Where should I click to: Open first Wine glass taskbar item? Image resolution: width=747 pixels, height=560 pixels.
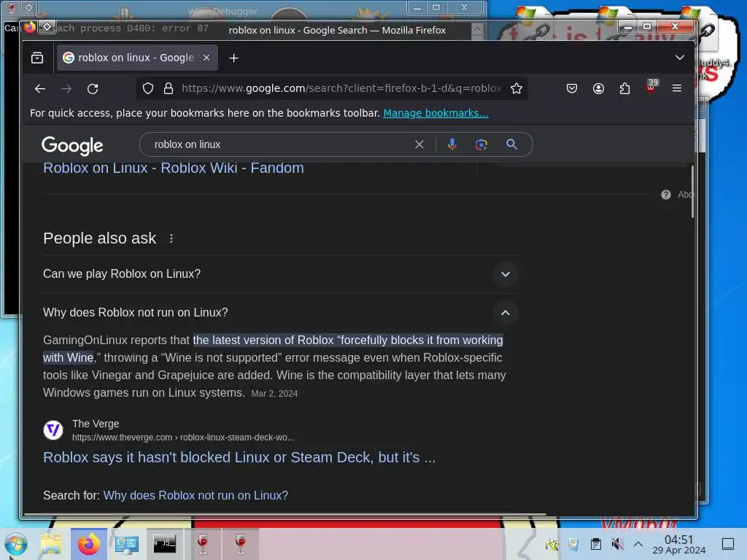click(203, 544)
